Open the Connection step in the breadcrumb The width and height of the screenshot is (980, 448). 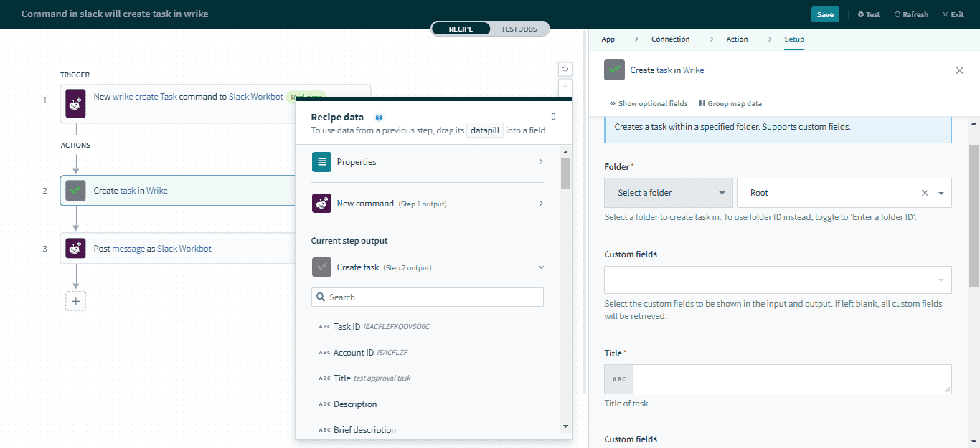coord(670,39)
